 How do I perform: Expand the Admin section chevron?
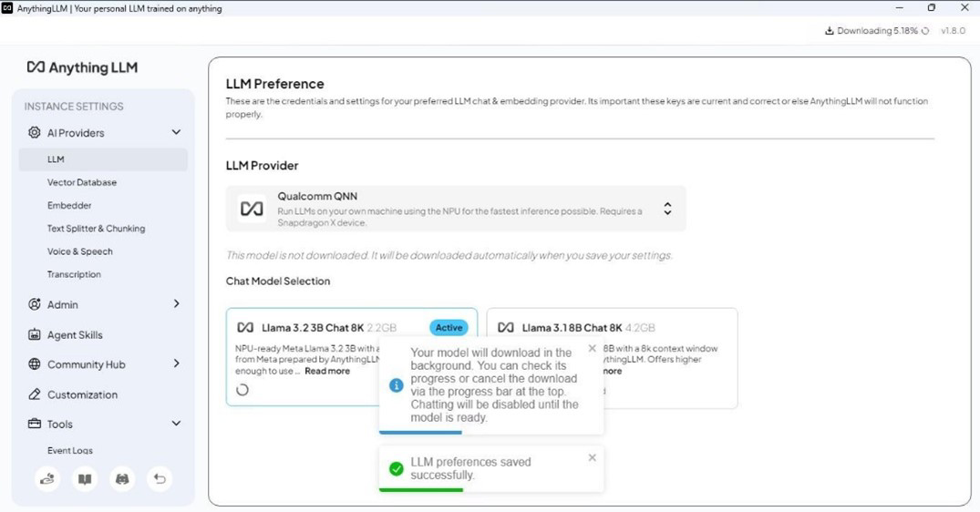pyautogui.click(x=176, y=303)
